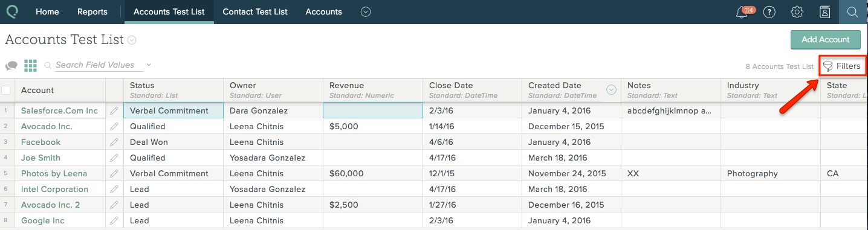Click the global search magnifier icon
Screen dimensions: 868x230
click(x=852, y=12)
